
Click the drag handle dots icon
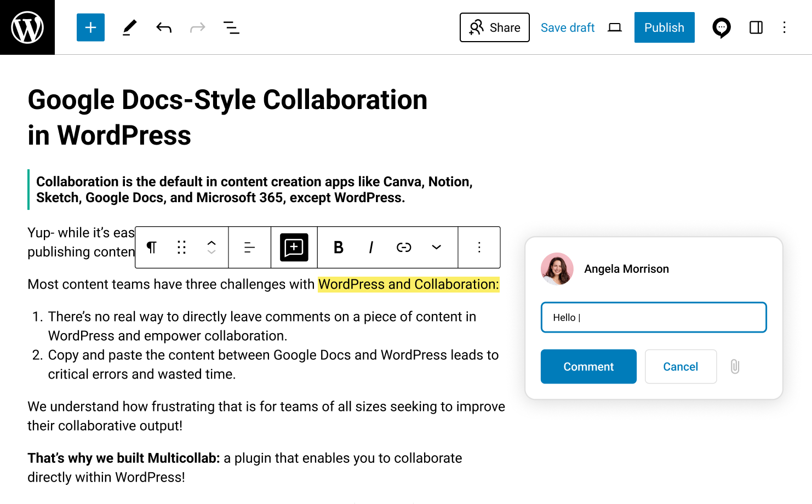(181, 248)
